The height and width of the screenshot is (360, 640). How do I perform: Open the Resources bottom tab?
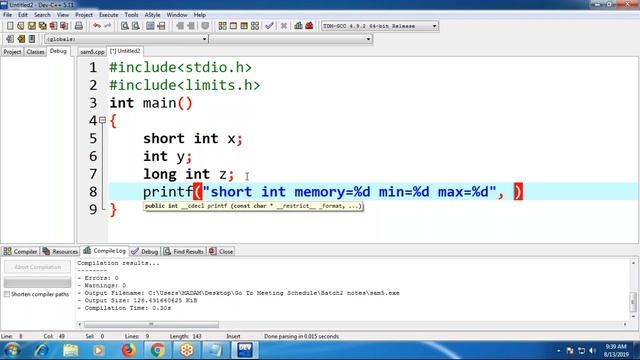click(x=60, y=251)
